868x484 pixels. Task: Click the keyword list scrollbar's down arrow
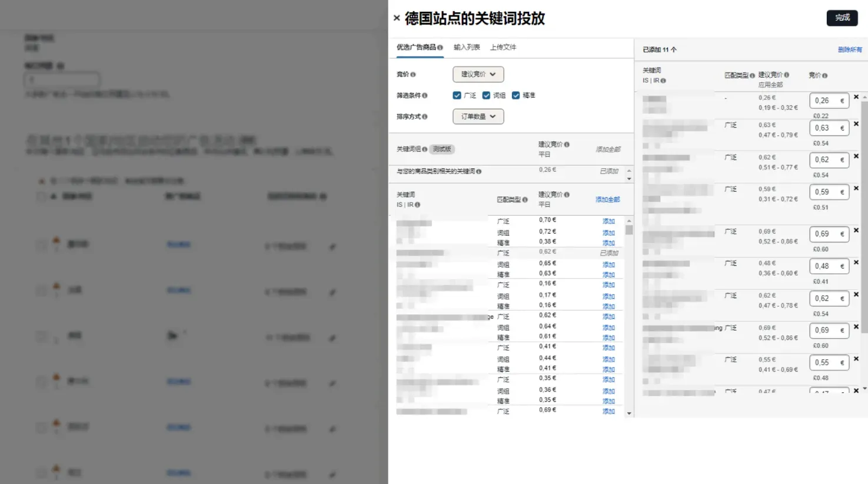point(629,413)
